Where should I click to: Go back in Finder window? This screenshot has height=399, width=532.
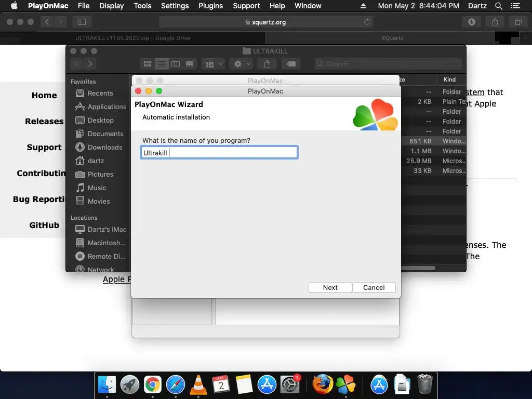click(x=77, y=64)
